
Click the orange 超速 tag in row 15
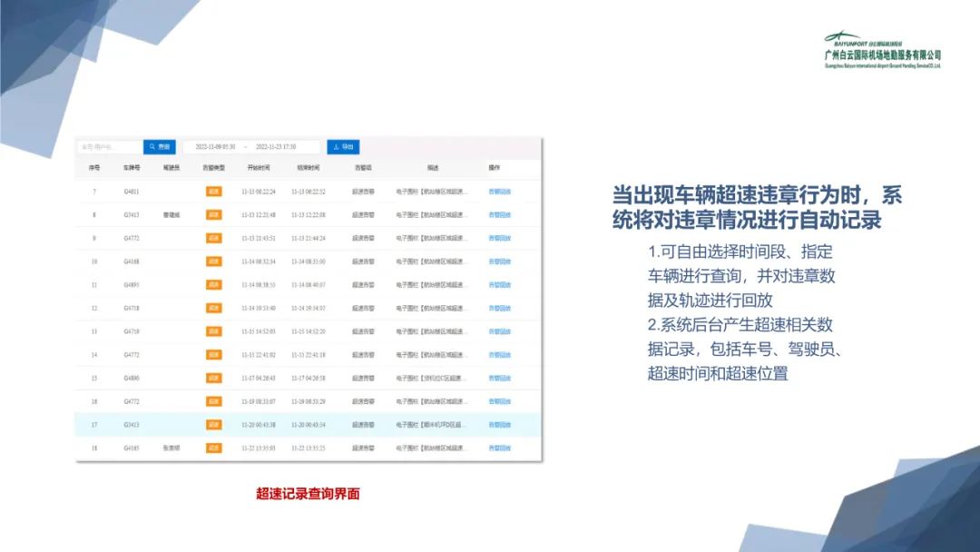point(213,378)
